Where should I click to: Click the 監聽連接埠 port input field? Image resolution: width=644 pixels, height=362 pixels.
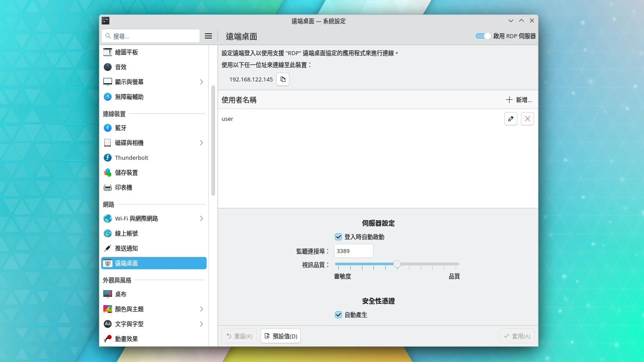353,251
